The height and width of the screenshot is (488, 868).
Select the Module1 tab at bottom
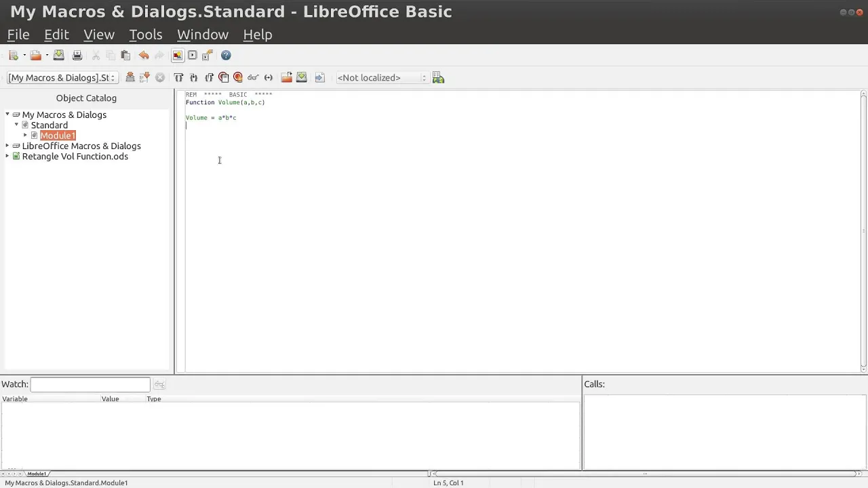[37, 474]
